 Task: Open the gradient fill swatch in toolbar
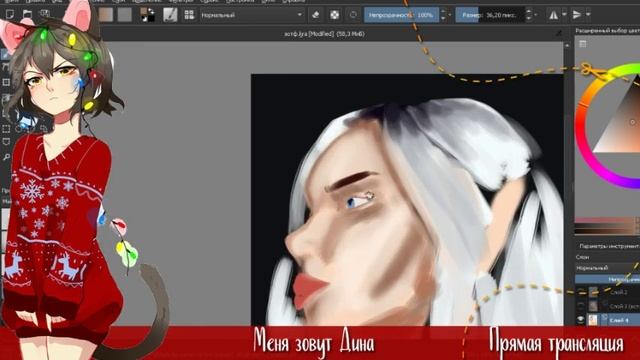pyautogui.click(x=106, y=15)
